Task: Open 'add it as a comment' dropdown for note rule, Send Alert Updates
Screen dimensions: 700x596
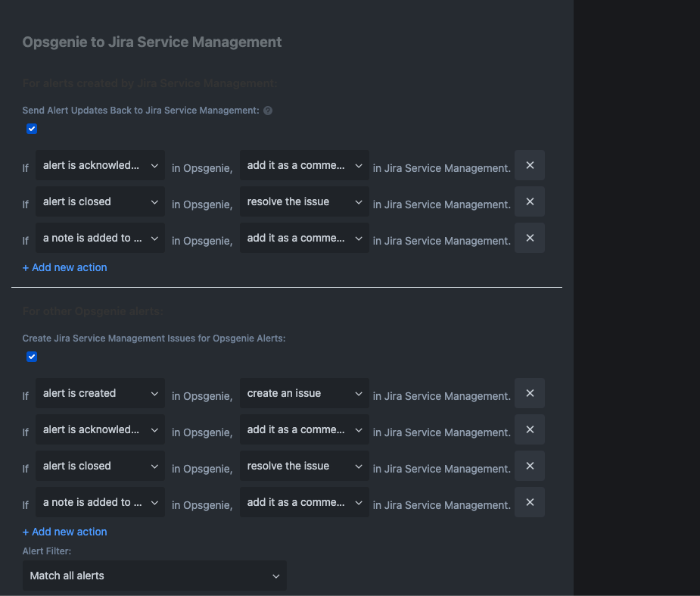Action: point(304,238)
